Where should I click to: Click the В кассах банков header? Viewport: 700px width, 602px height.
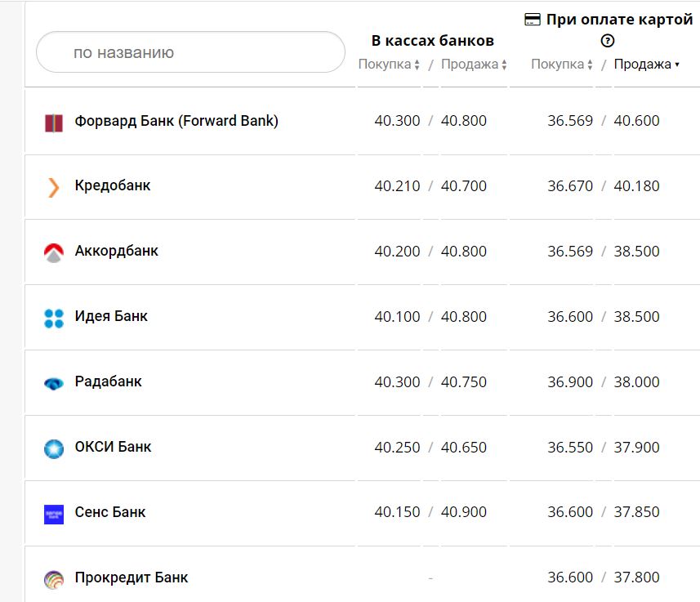[432, 41]
